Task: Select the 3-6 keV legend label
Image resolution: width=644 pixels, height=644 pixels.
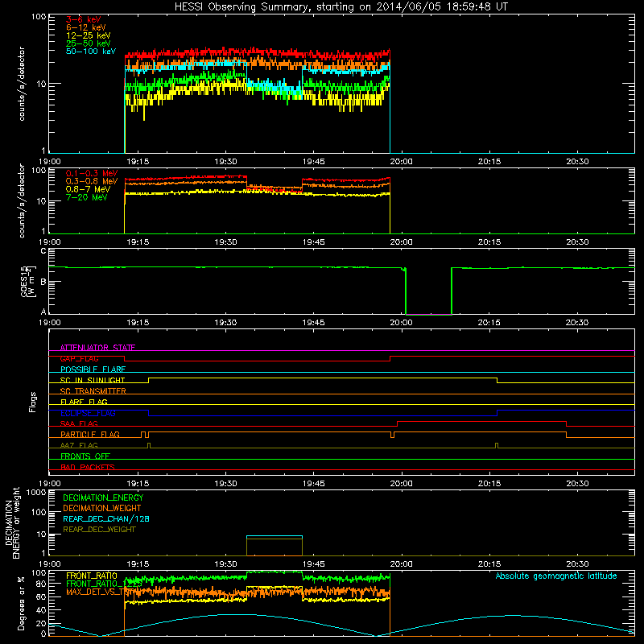Action: (x=84, y=19)
